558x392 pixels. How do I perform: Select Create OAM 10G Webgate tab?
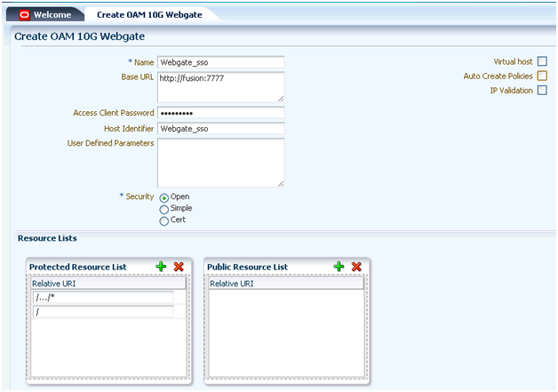click(x=149, y=14)
